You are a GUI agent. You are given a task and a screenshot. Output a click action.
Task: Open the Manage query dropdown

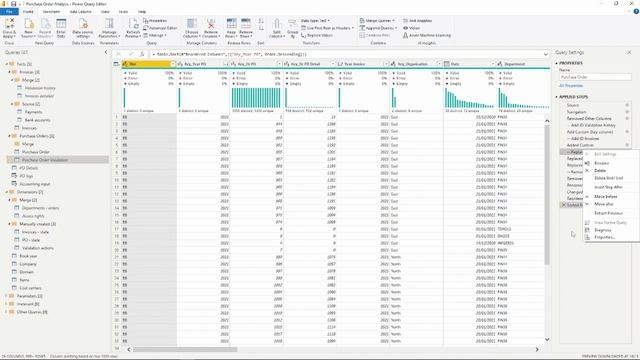click(x=154, y=36)
